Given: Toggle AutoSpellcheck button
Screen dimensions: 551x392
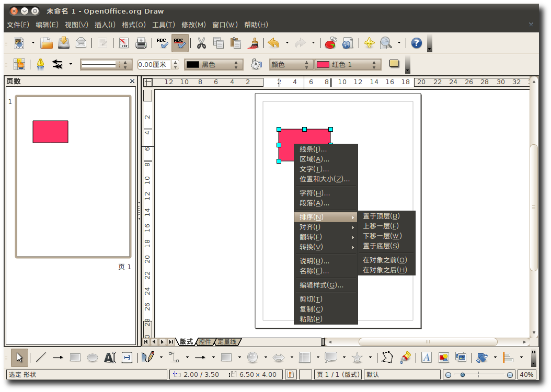Looking at the screenshot, I should [x=179, y=43].
